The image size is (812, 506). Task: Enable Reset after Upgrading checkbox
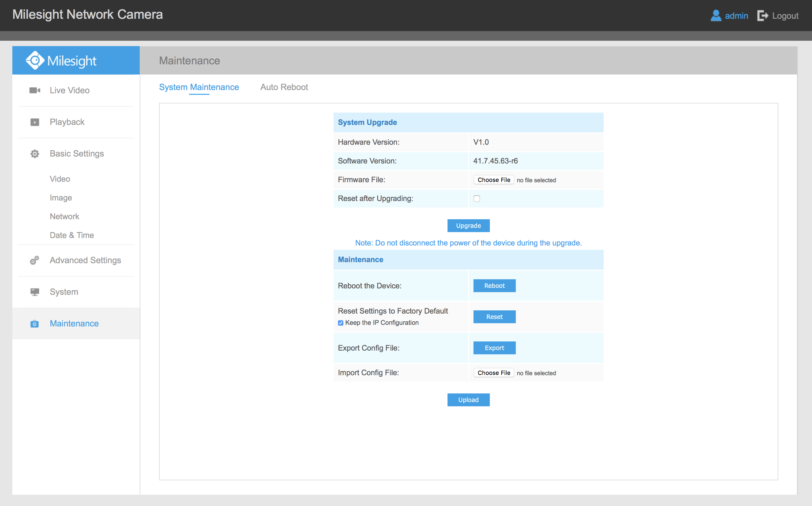(x=476, y=198)
